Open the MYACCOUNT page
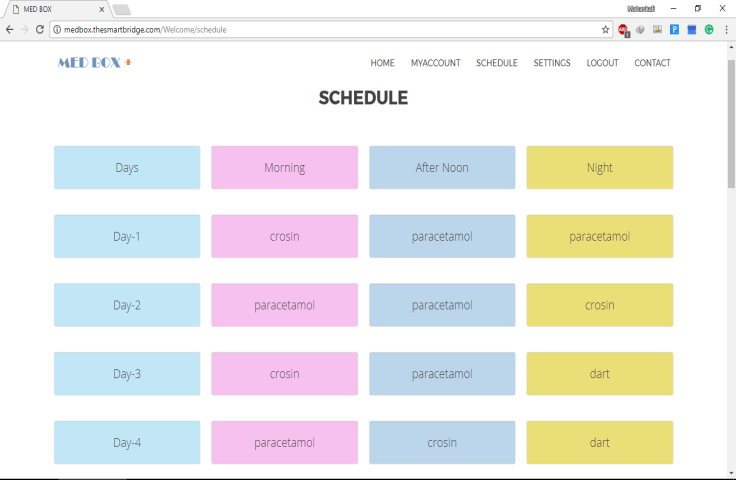Image resolution: width=736 pixels, height=480 pixels. [435, 63]
